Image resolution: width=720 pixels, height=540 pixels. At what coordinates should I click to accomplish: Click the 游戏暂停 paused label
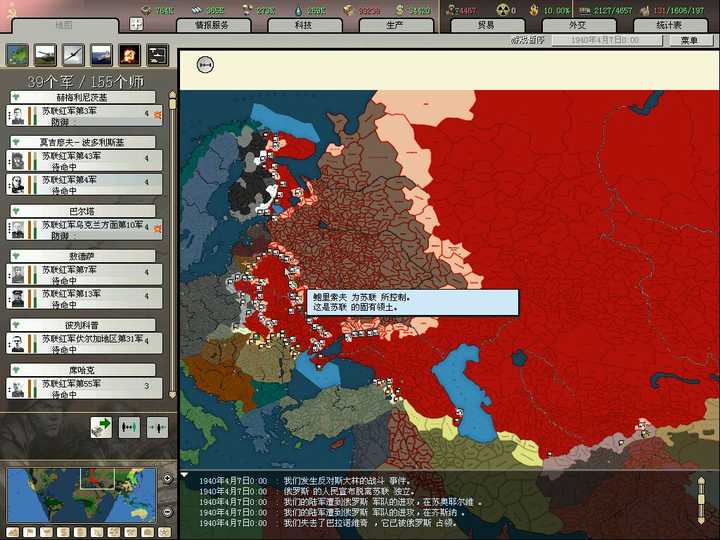tap(528, 40)
